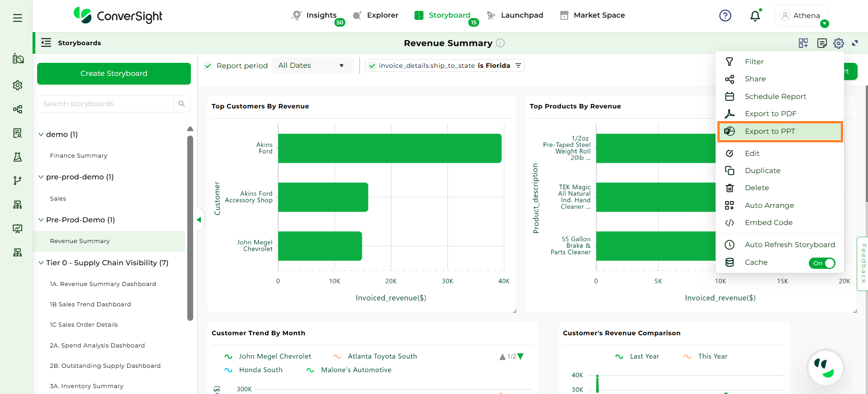Open the Finance Summary storyboard

click(x=79, y=156)
